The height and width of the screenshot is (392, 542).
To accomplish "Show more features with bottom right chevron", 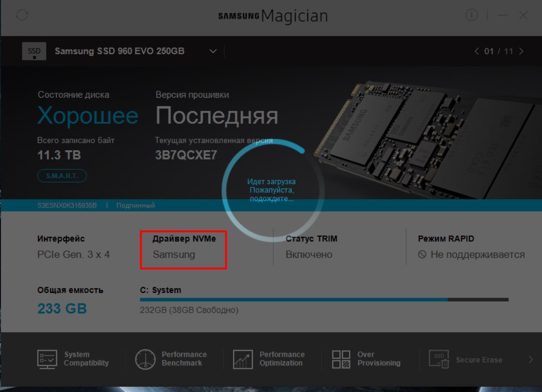I will pos(530,360).
